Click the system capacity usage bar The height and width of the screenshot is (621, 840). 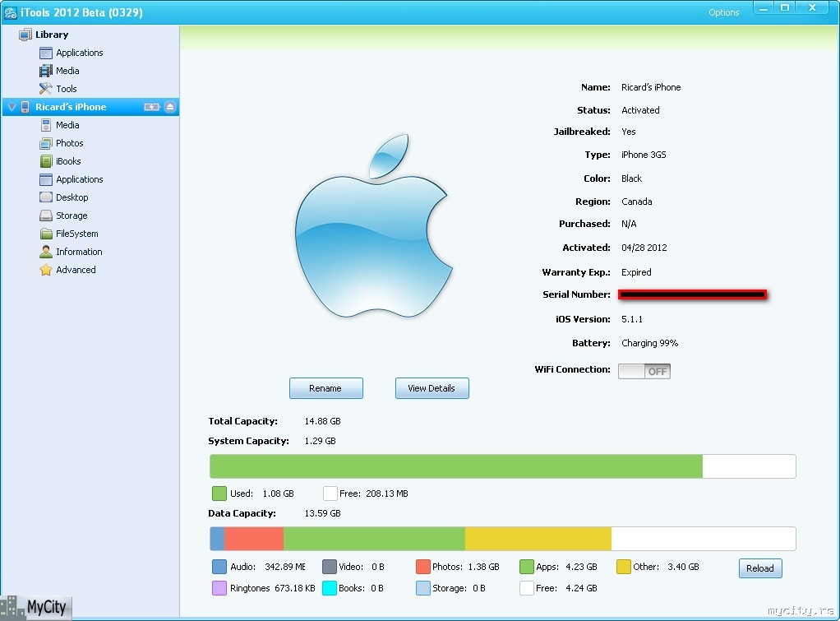coord(502,466)
